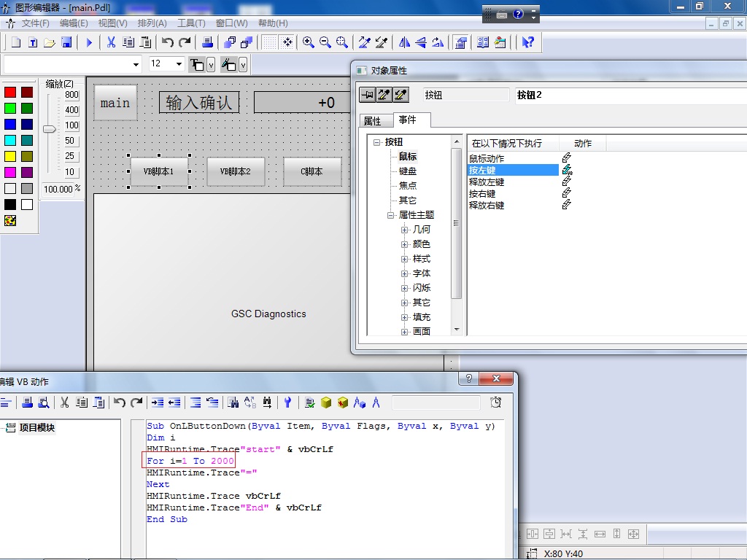Open the 编辑(E) menu
Image resolution: width=747 pixels, height=560 pixels.
(74, 23)
